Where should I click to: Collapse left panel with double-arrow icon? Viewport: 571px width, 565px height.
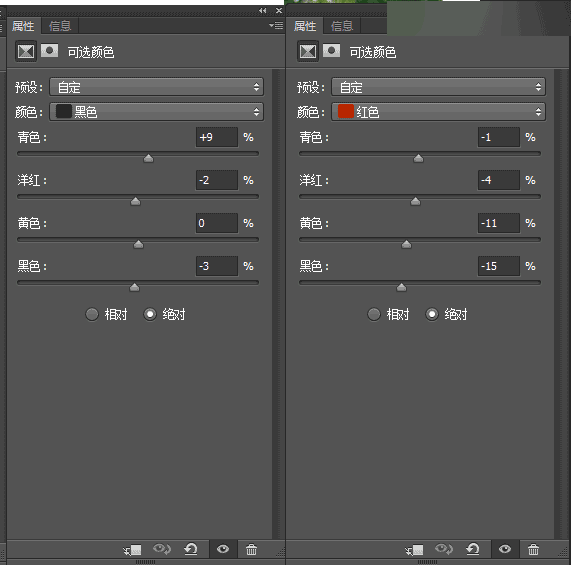[x=263, y=11]
